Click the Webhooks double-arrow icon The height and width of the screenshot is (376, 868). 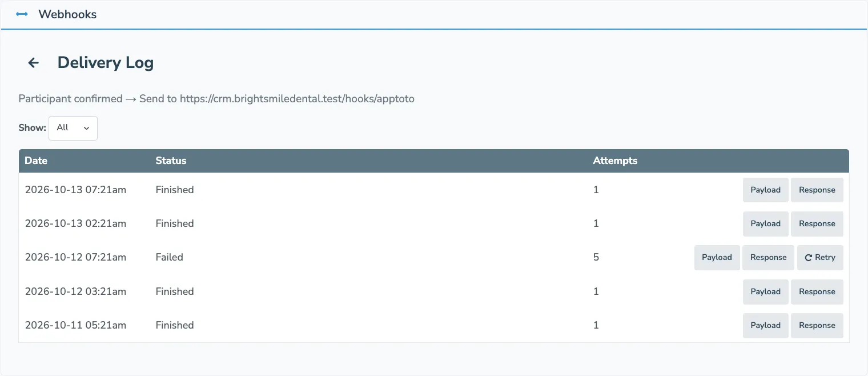tap(22, 14)
